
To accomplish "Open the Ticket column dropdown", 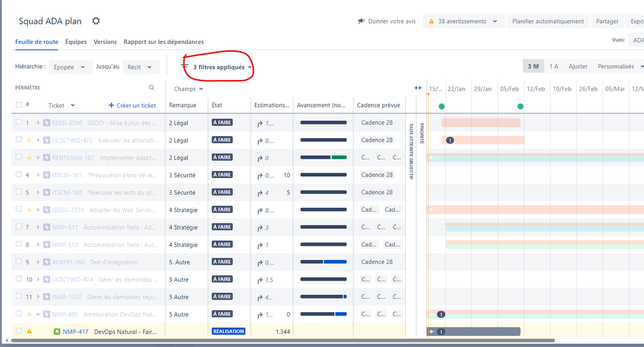I will pyautogui.click(x=73, y=105).
